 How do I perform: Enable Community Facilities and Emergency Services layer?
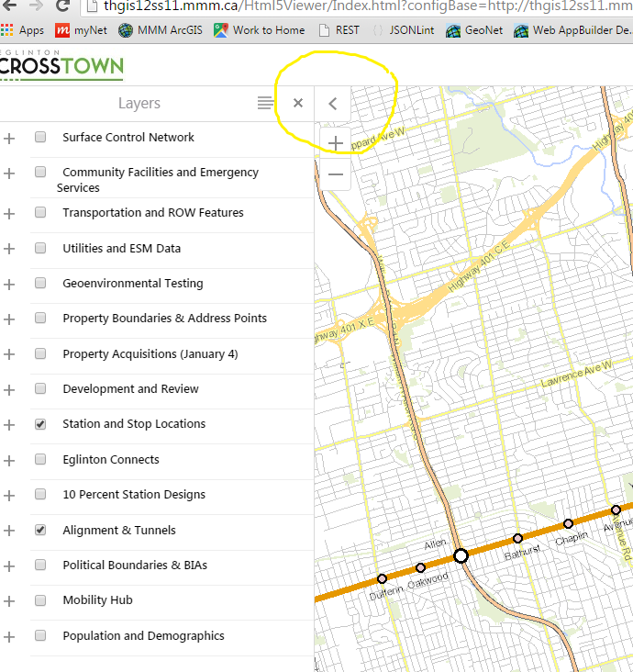pyautogui.click(x=40, y=172)
